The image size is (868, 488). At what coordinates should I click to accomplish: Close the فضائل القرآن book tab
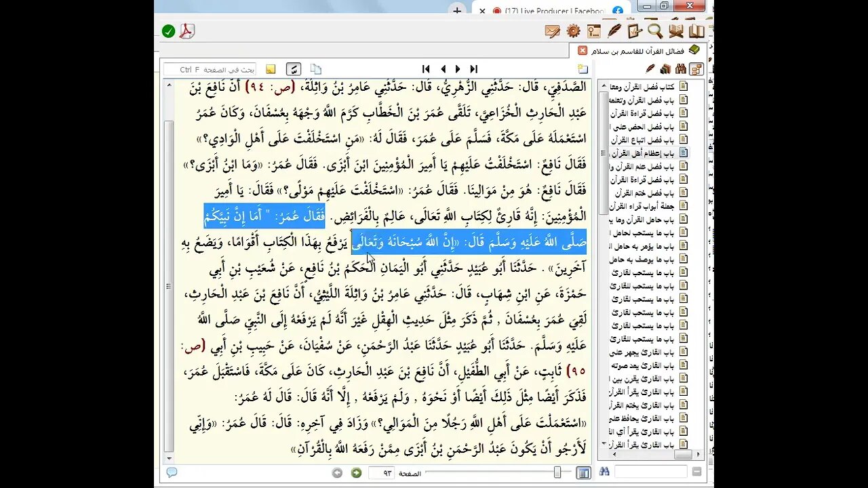point(583,50)
